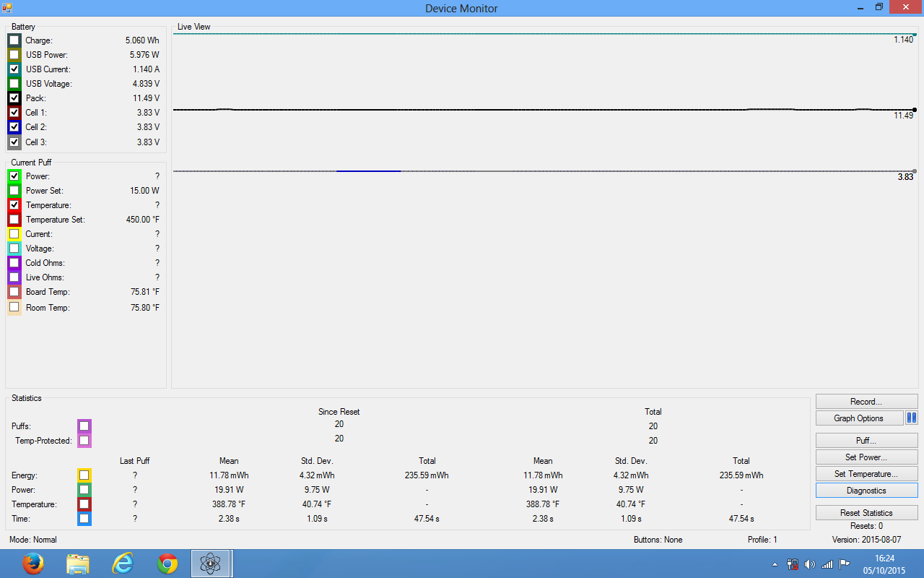Click the volume speaker tray icon
Screen dimensions: 924x578
pos(809,564)
